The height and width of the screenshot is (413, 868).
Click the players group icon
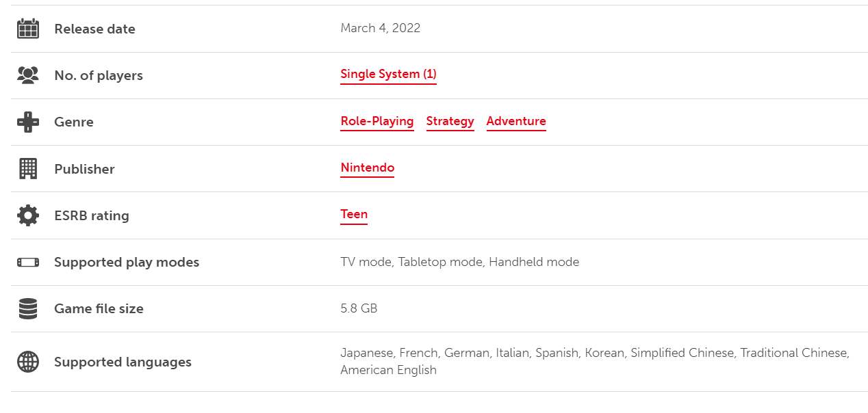tap(28, 75)
